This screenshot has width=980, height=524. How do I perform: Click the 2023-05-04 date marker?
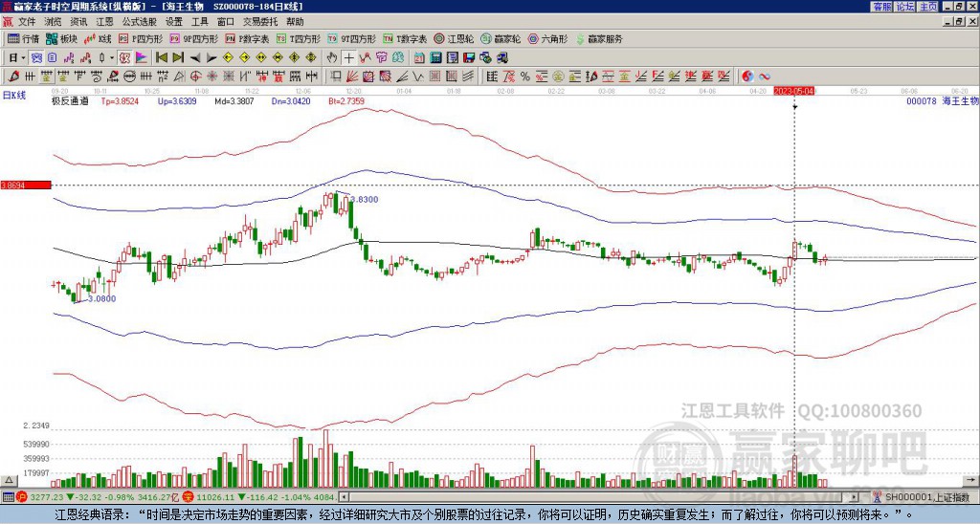pos(793,91)
